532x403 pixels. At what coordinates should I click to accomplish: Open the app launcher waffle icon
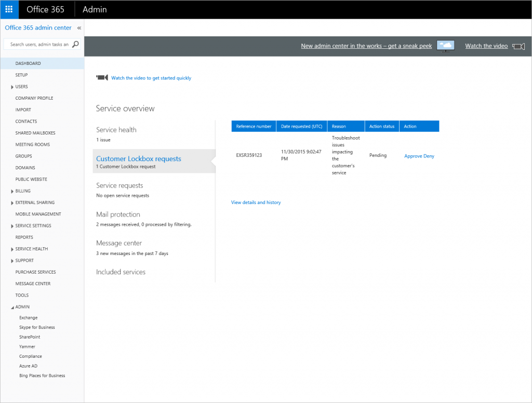point(9,9)
